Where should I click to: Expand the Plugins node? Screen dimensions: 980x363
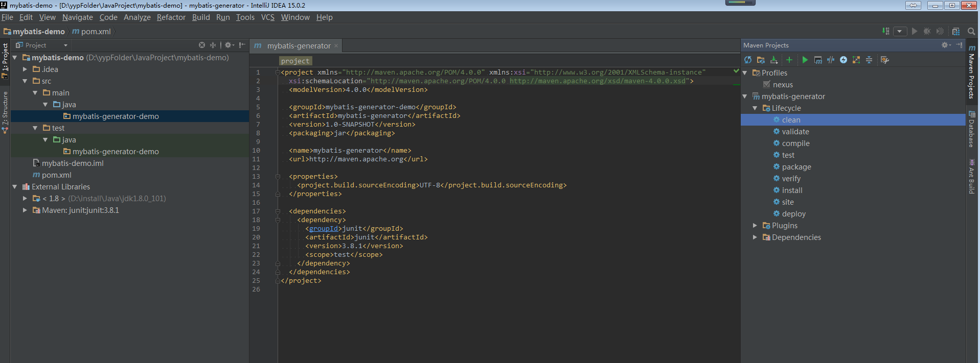(x=755, y=226)
